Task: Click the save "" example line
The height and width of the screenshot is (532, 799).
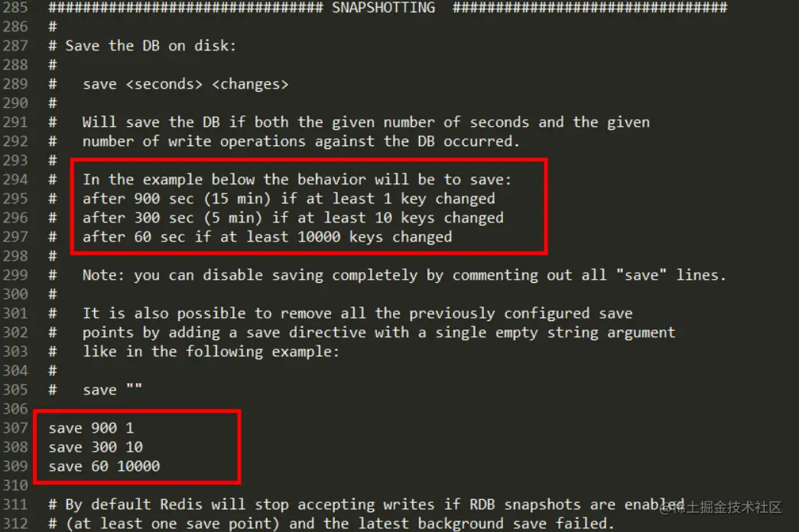Action: [112, 390]
